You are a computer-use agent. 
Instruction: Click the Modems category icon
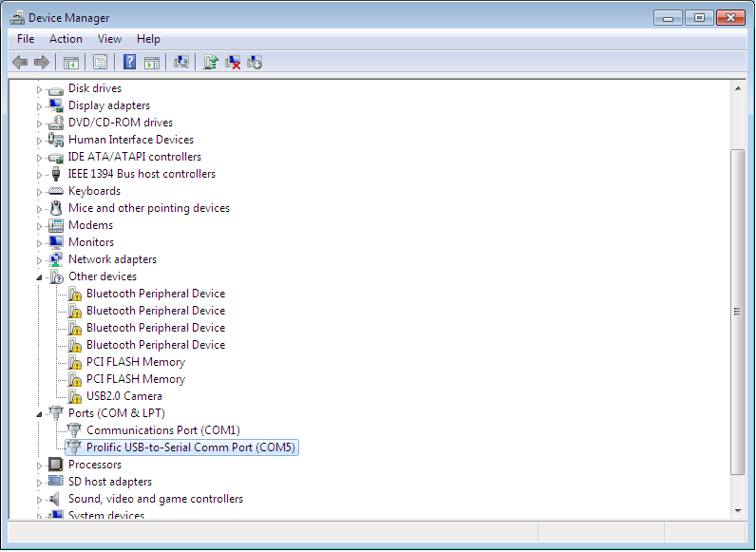click(x=56, y=225)
